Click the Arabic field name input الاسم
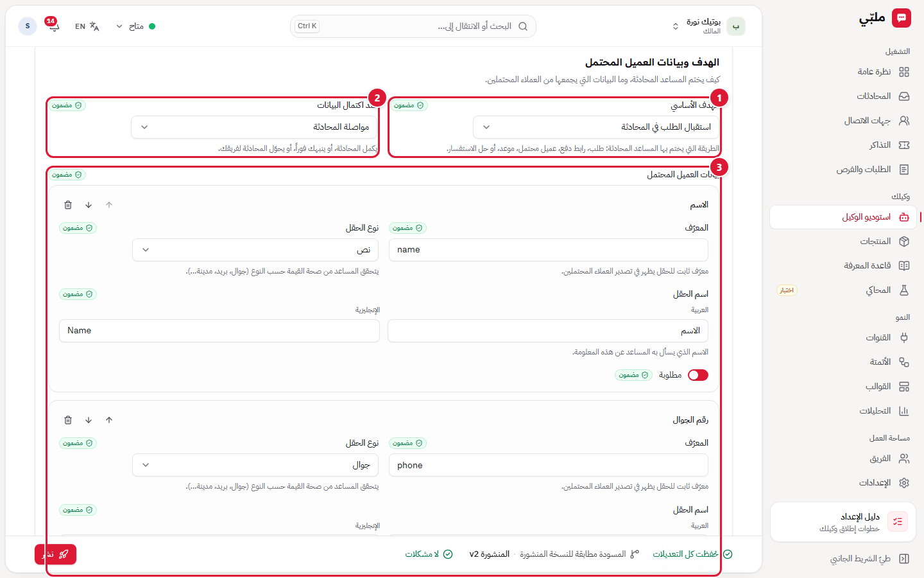Viewport: 924px width, 578px height. pyautogui.click(x=548, y=331)
